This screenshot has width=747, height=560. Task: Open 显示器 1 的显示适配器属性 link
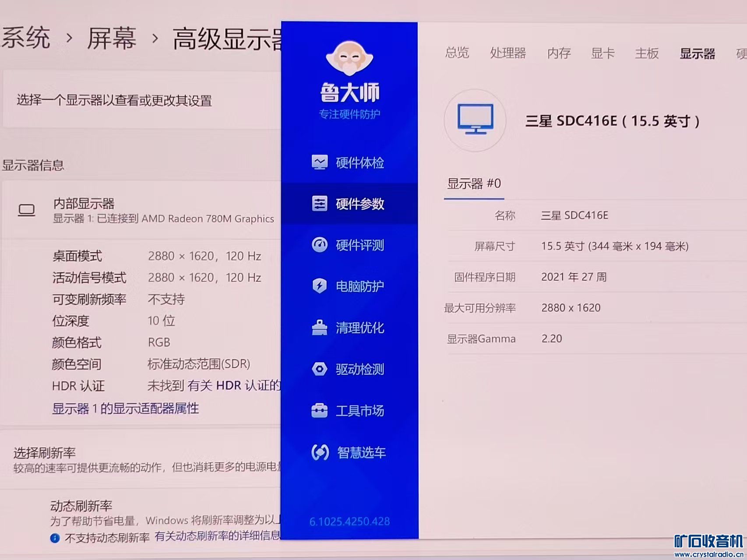[125, 409]
